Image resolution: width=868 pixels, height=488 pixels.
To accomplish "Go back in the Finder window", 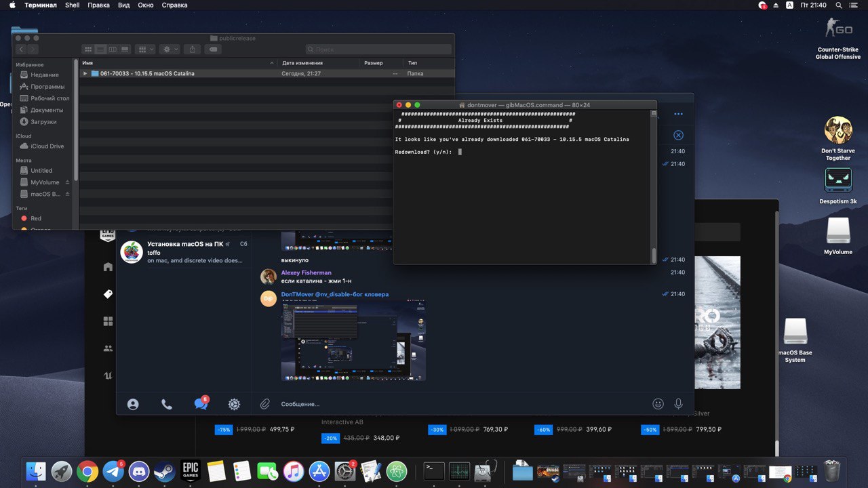I will (x=21, y=49).
